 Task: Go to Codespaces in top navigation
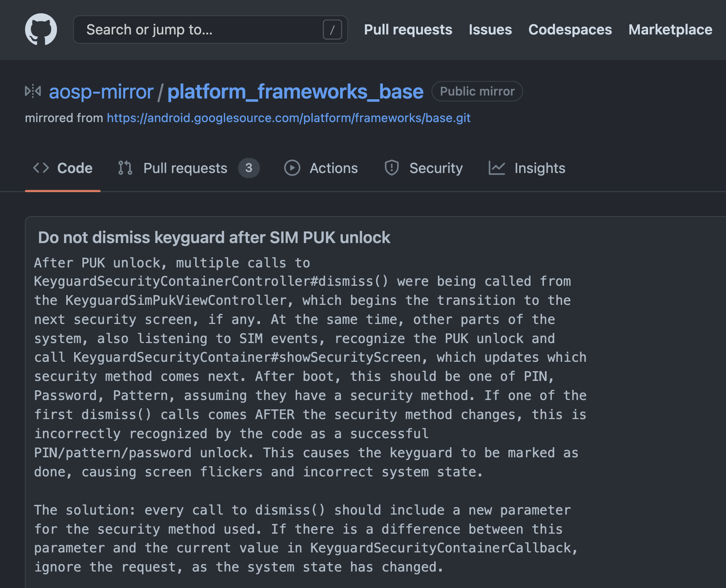point(570,30)
